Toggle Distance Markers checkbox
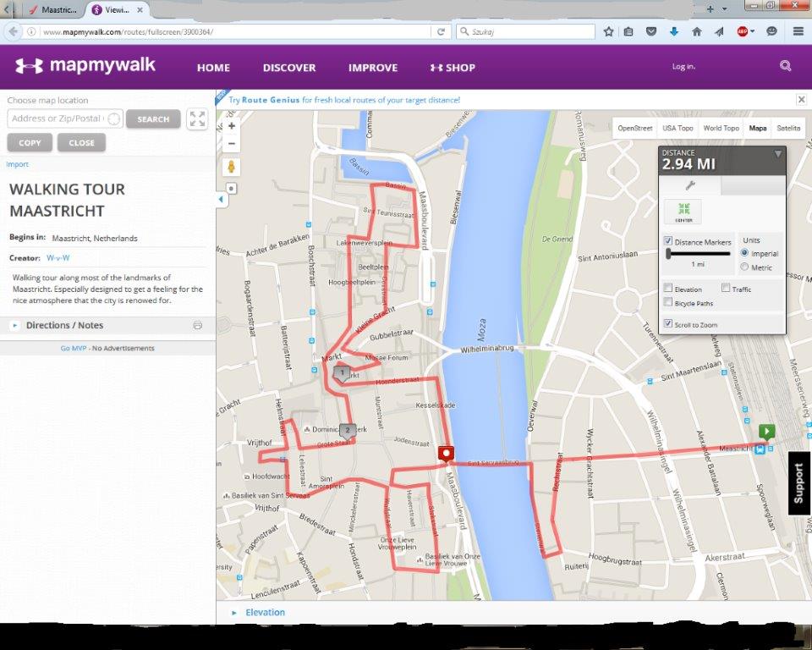 (x=668, y=241)
